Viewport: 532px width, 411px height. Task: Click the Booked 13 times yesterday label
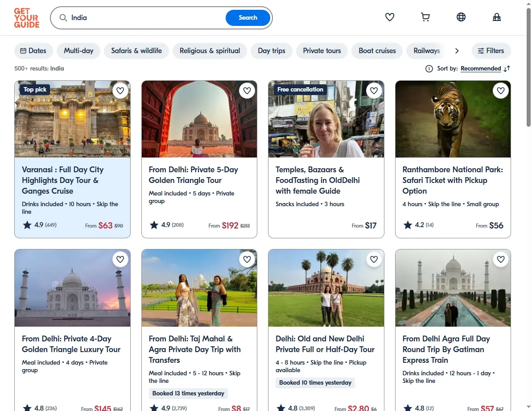pyautogui.click(x=188, y=393)
